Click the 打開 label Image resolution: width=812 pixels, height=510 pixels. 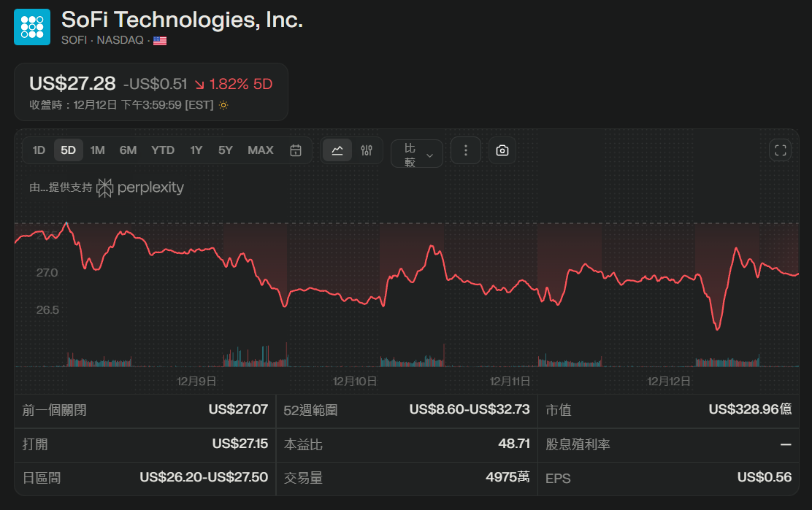[35, 444]
